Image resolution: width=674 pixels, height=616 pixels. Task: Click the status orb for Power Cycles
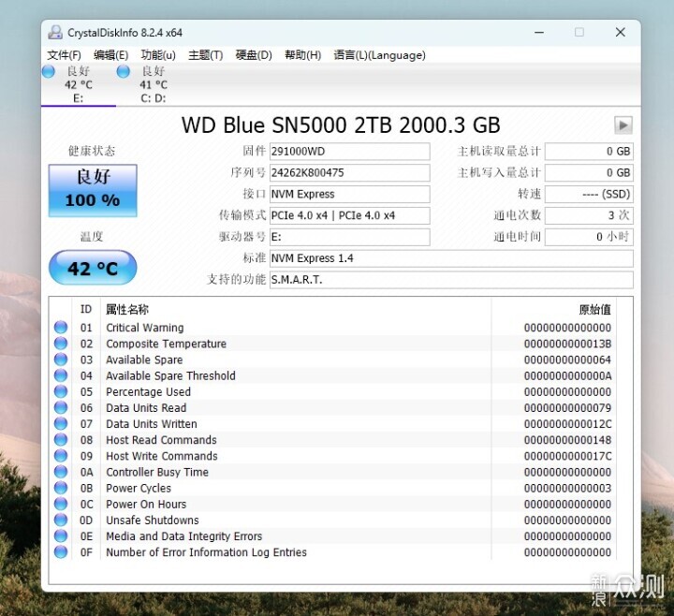61,488
